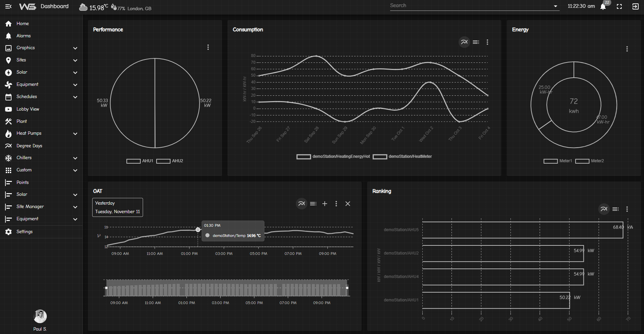Click the left handle of OAT range slider
Viewport: 644px width, 334px height.
tap(106, 288)
